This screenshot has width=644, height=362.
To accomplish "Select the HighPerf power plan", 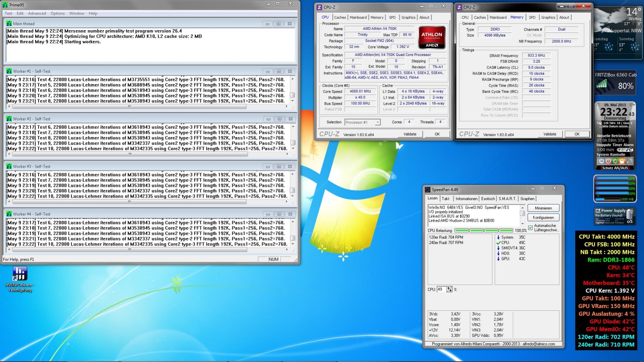I will click(x=599, y=222).
